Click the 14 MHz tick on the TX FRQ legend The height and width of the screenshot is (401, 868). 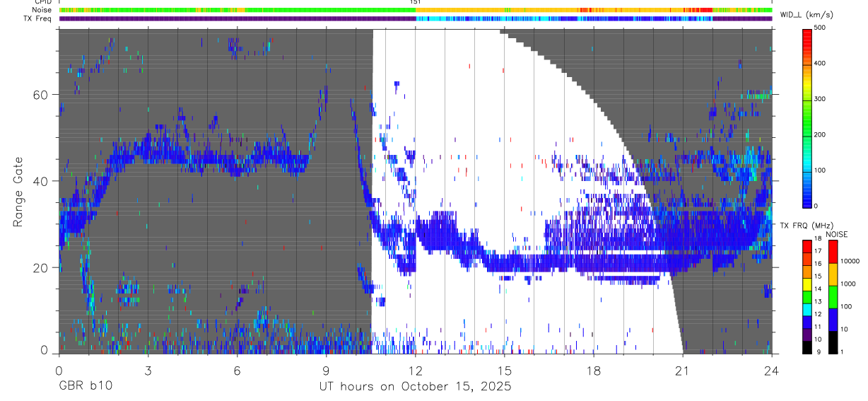818,290
